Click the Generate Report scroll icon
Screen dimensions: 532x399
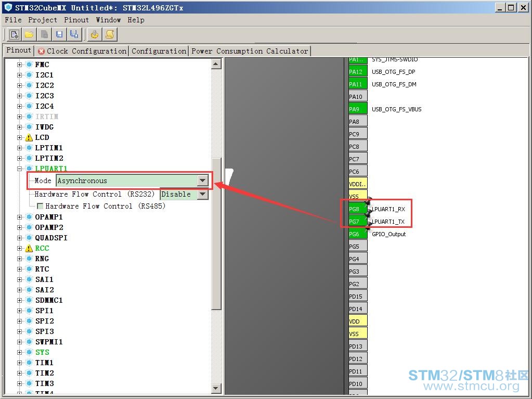(110, 34)
